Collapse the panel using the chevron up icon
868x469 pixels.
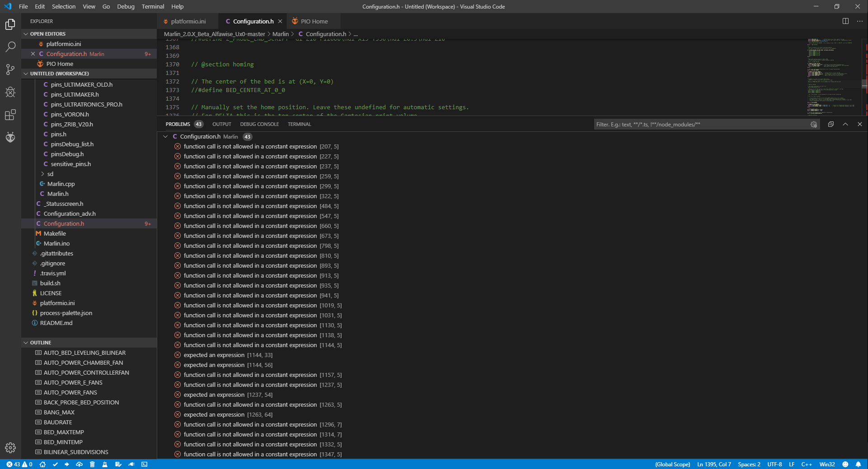(845, 124)
